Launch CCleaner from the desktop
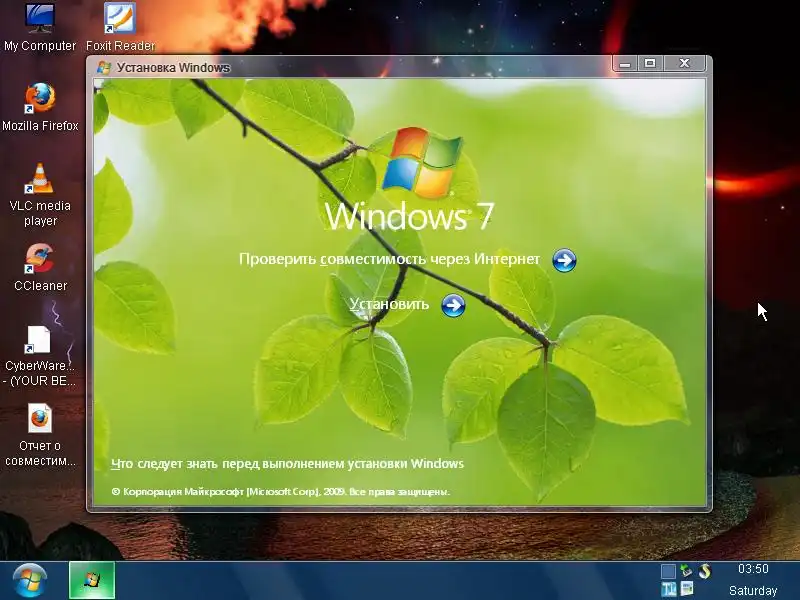Viewport: 800px width, 600px height. [40, 268]
